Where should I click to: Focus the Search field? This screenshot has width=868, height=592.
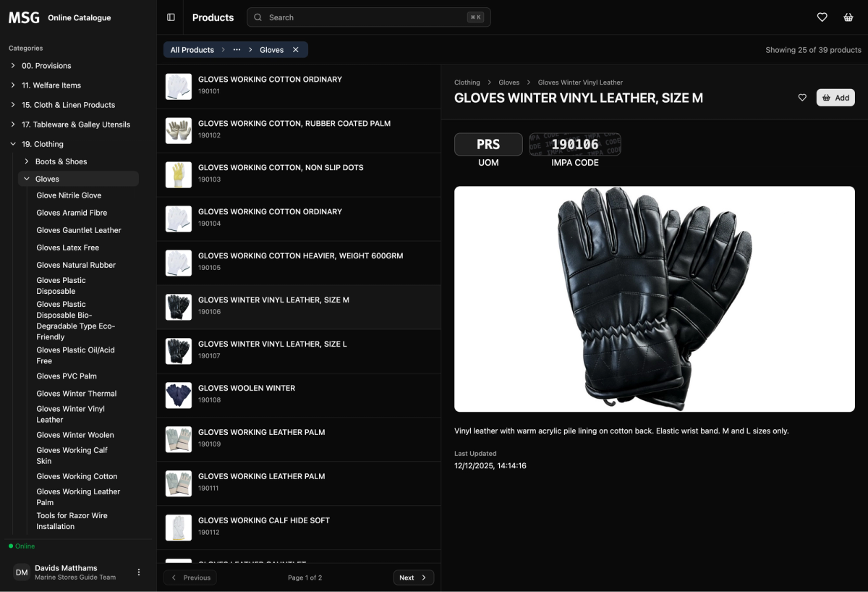coord(369,17)
